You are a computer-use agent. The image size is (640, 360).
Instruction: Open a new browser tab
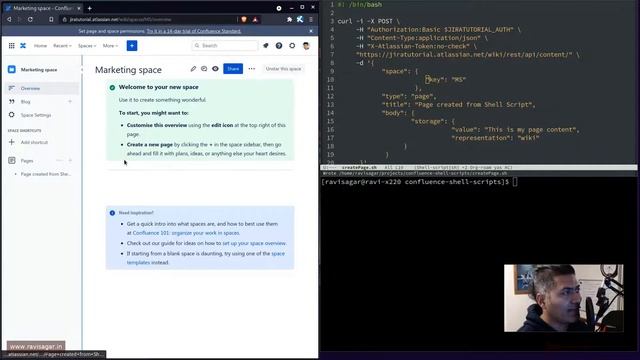(89, 8)
